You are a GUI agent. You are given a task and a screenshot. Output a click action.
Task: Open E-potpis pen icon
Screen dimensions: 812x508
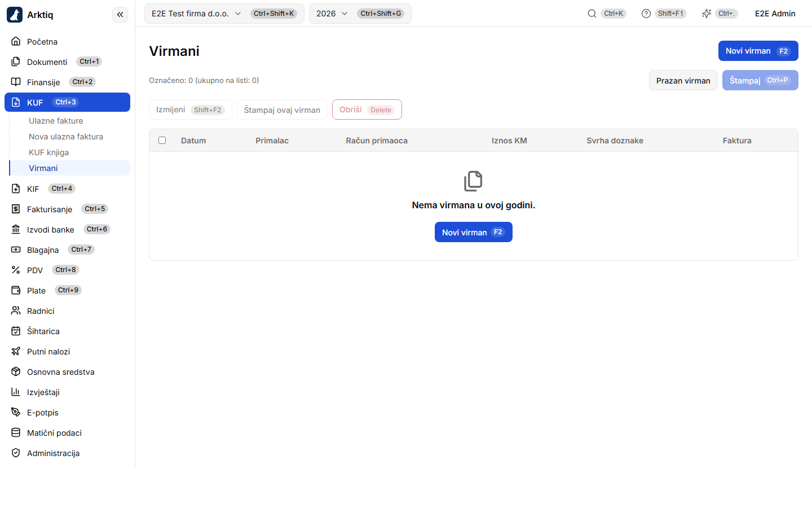click(16, 412)
